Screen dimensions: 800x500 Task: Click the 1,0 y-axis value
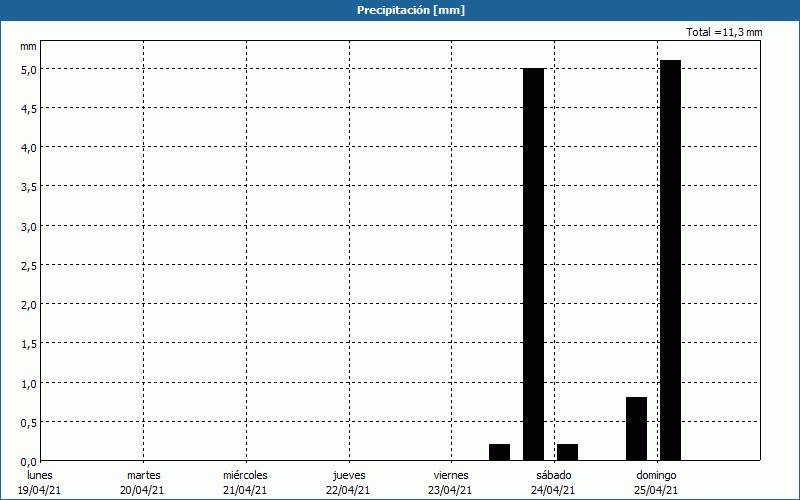click(29, 384)
